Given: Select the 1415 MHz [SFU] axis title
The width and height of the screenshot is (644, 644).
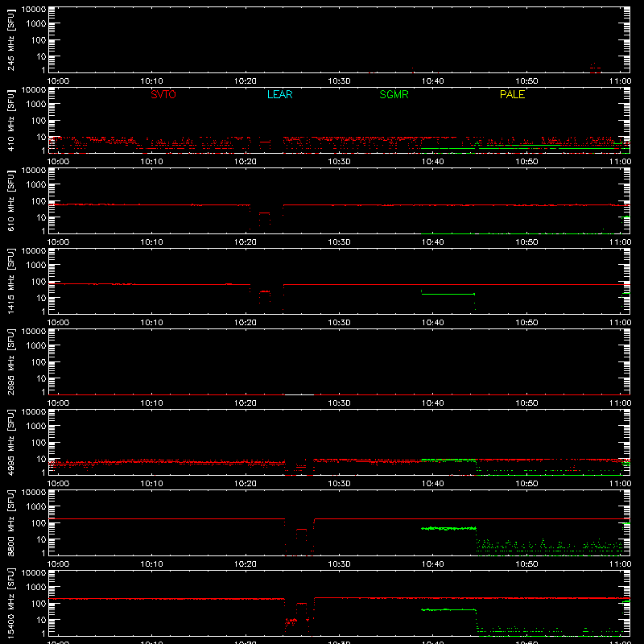Looking at the screenshot, I should 11,282.
